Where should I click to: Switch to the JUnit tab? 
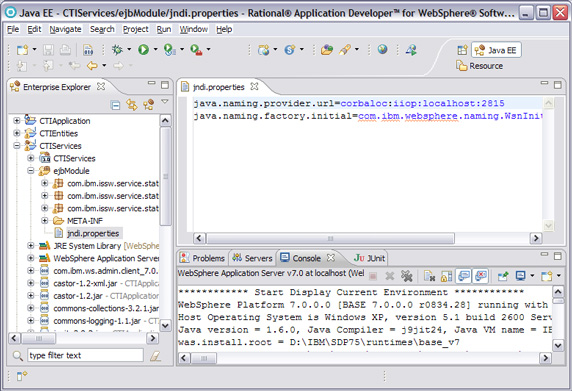pos(369,258)
